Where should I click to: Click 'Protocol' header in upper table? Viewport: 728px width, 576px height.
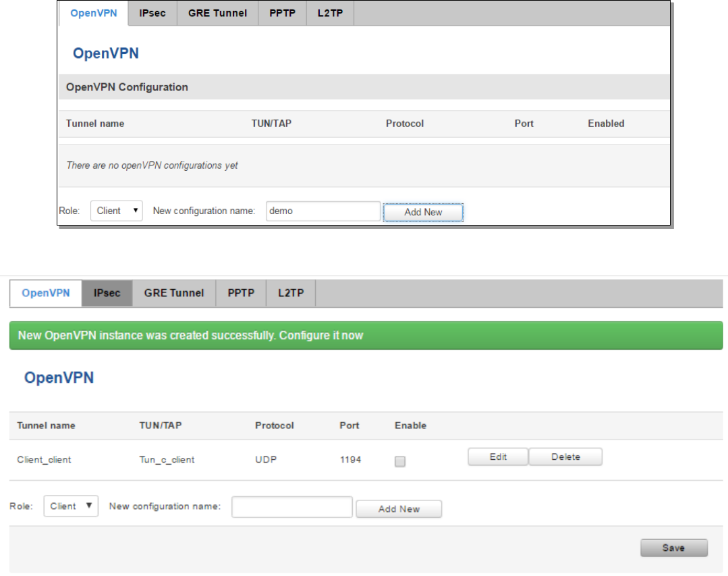click(404, 124)
